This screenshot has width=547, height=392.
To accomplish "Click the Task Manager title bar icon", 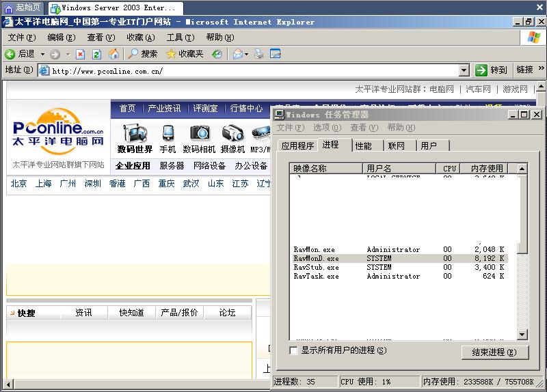I will coord(280,114).
